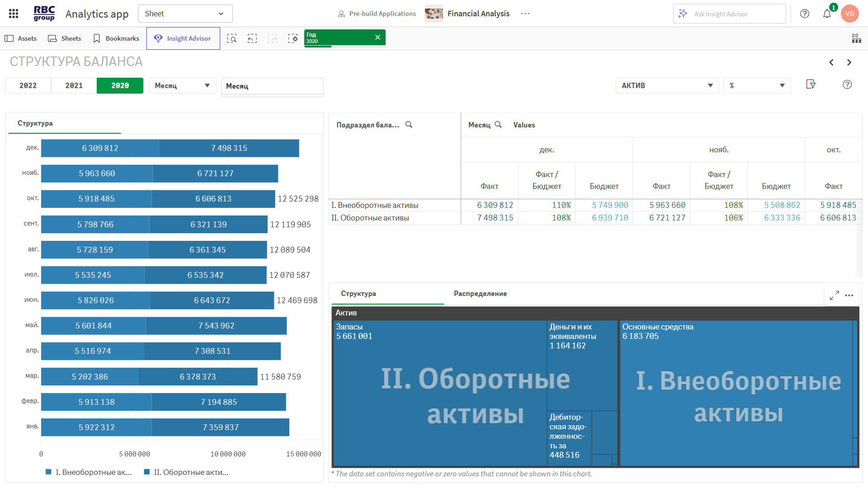Click the smart search selection icon
The height and width of the screenshot is (488, 868).
pyautogui.click(x=232, y=38)
